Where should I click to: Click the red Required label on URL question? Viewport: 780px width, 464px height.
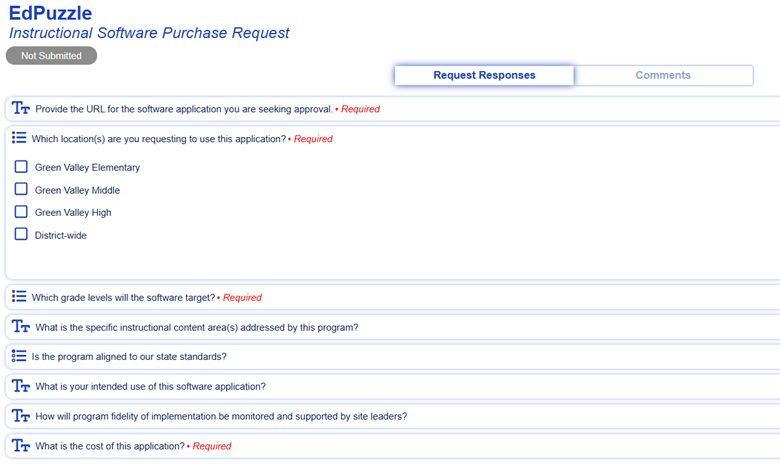[x=360, y=109]
